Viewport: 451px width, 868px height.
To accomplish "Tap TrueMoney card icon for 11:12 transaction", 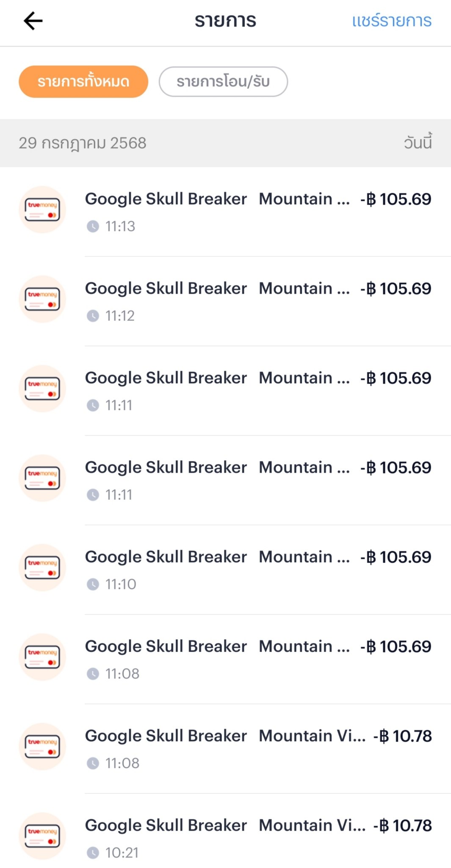I will pos(42,299).
